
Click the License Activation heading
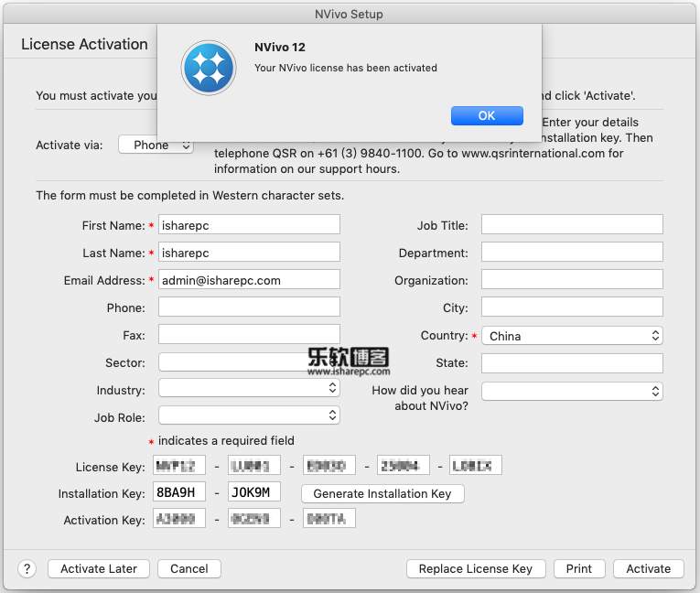[84, 44]
